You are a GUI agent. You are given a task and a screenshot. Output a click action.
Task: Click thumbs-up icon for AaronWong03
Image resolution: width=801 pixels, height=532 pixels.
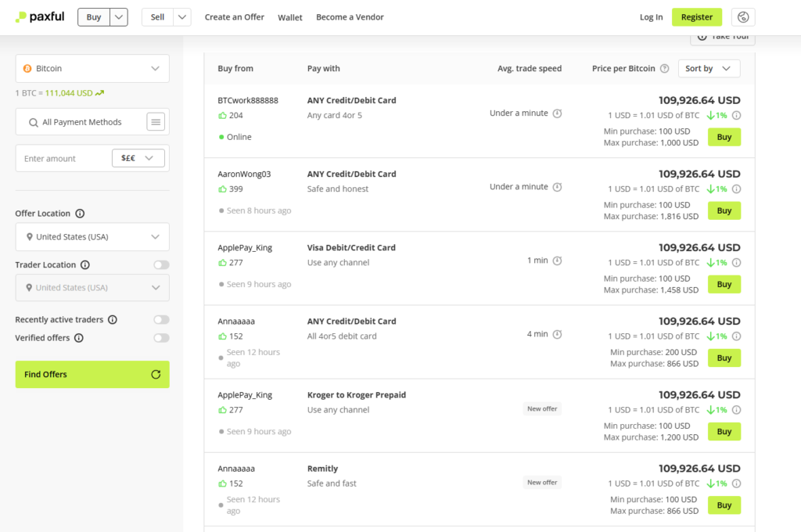point(222,189)
